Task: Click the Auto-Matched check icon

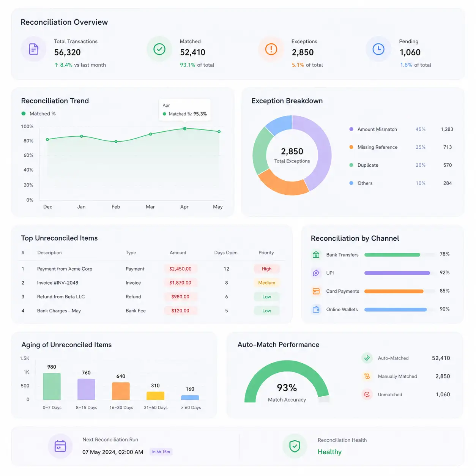Action: tap(367, 358)
